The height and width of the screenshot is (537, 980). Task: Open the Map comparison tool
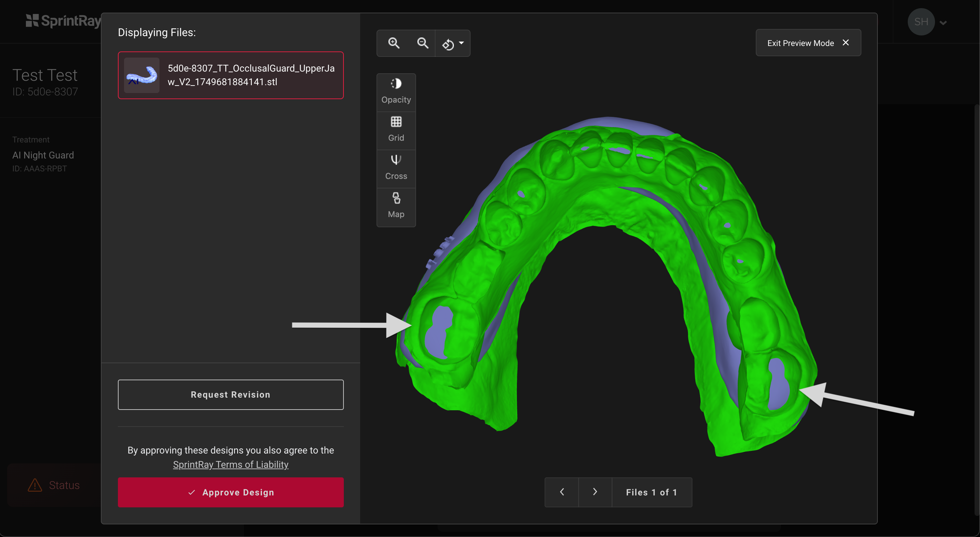click(x=396, y=206)
